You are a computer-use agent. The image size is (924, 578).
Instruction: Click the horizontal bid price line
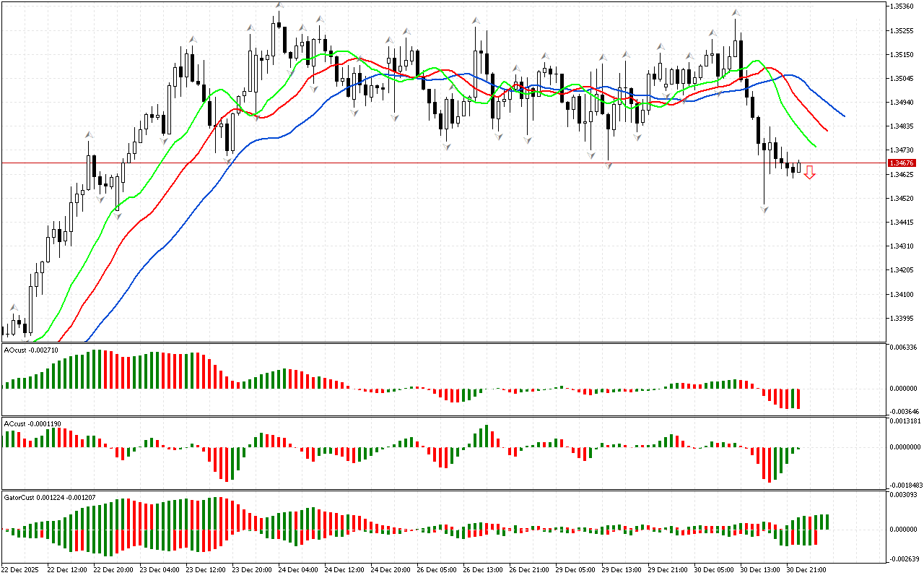[433, 163]
